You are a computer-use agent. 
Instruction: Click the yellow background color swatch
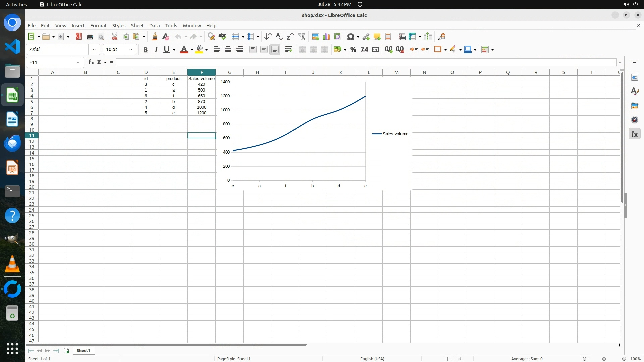[x=199, y=50]
